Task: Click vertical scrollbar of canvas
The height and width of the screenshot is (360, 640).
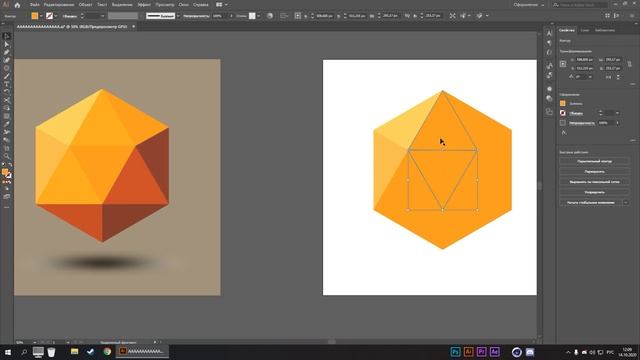Action: tap(540, 186)
